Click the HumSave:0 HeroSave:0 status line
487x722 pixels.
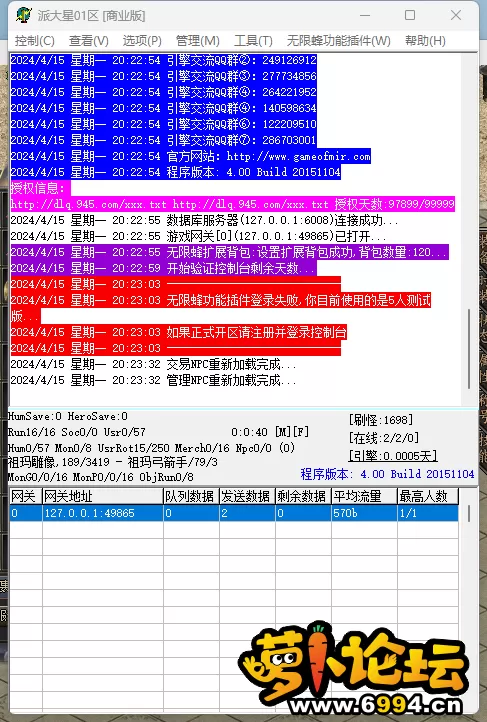coord(68,416)
